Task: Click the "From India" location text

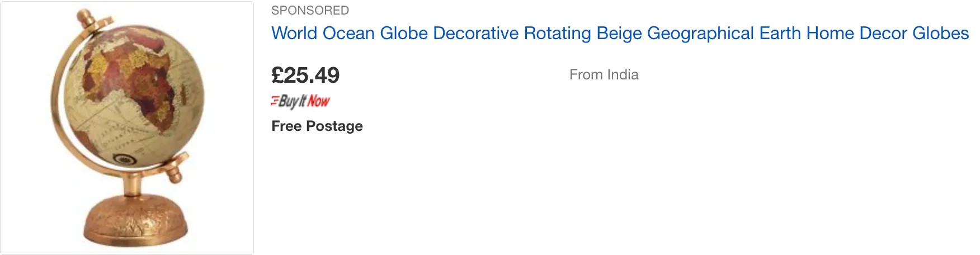Action: pyautogui.click(x=604, y=75)
